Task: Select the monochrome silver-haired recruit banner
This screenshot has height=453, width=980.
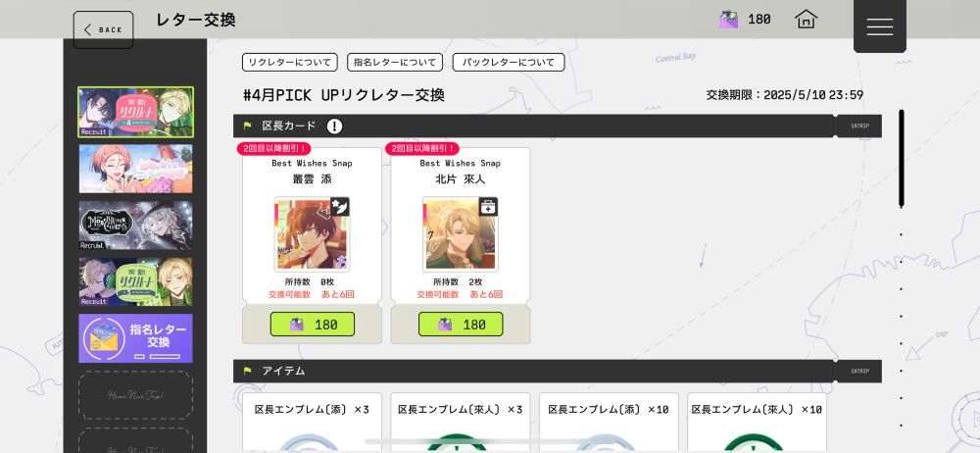Action: [135, 226]
